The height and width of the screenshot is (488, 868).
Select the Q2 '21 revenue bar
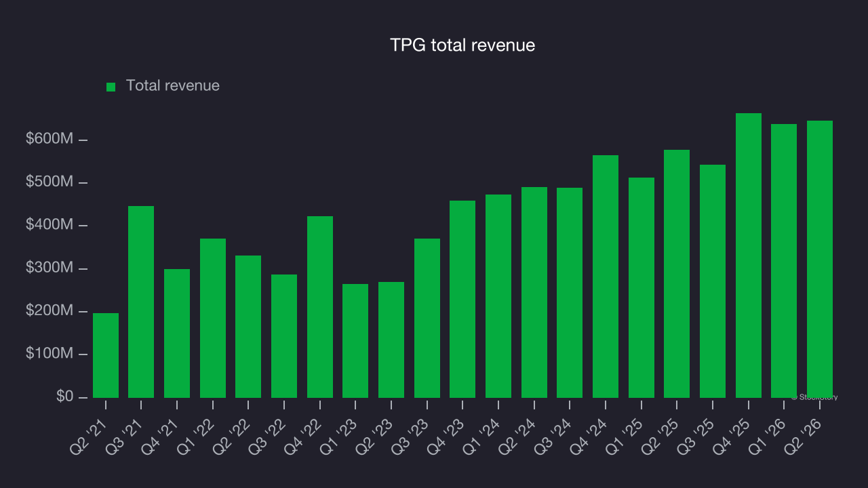(x=106, y=355)
